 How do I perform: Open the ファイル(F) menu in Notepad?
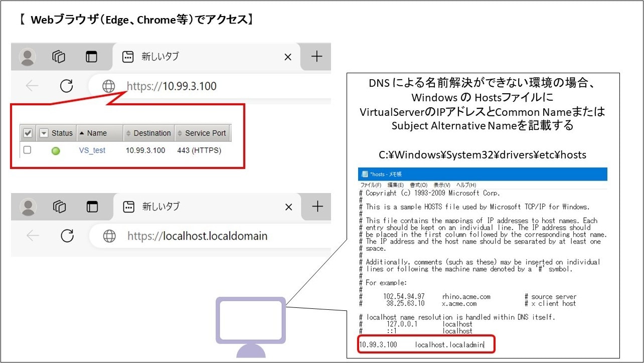[x=371, y=185]
